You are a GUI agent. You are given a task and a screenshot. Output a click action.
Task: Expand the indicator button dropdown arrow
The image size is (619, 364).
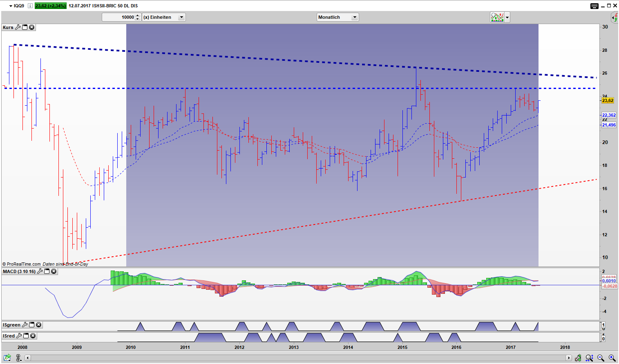click(507, 17)
